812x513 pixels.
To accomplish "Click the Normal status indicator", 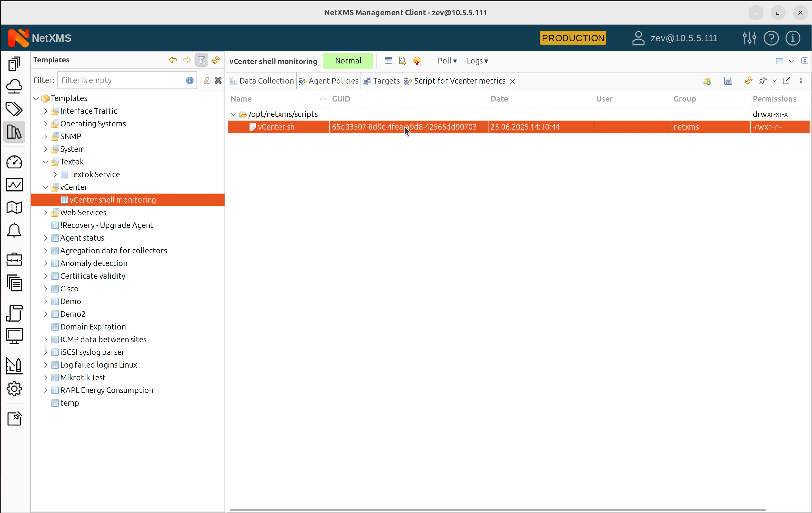I will point(348,61).
